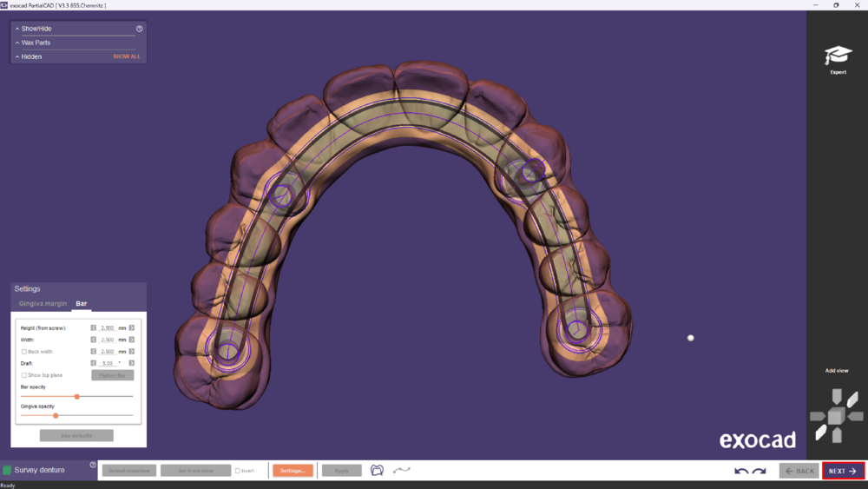The height and width of the screenshot is (489, 868).
Task: Open help for Show/Hide panel
Action: (x=140, y=29)
